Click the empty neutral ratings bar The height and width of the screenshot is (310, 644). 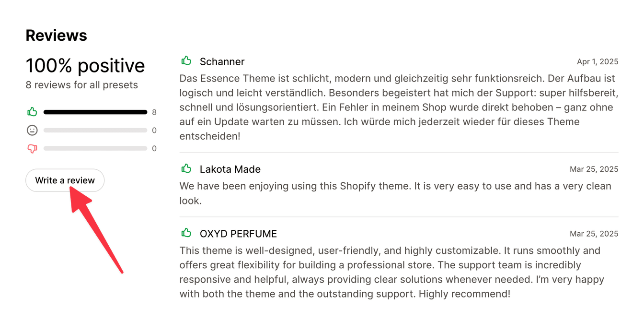(95, 130)
